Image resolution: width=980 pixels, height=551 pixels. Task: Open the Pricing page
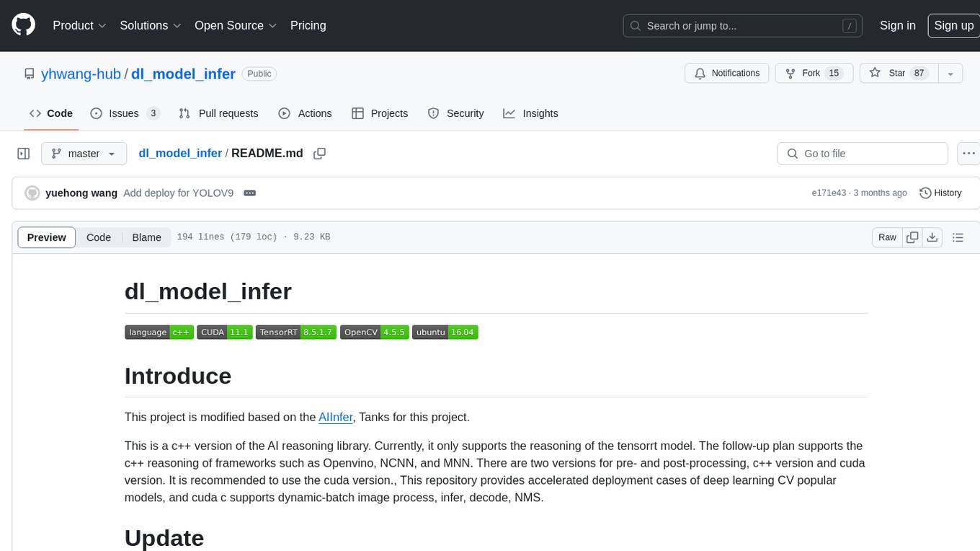click(308, 25)
